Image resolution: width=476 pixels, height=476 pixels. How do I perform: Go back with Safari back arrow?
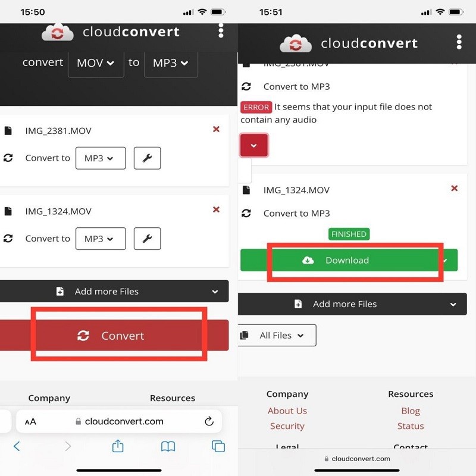pyautogui.click(x=17, y=446)
